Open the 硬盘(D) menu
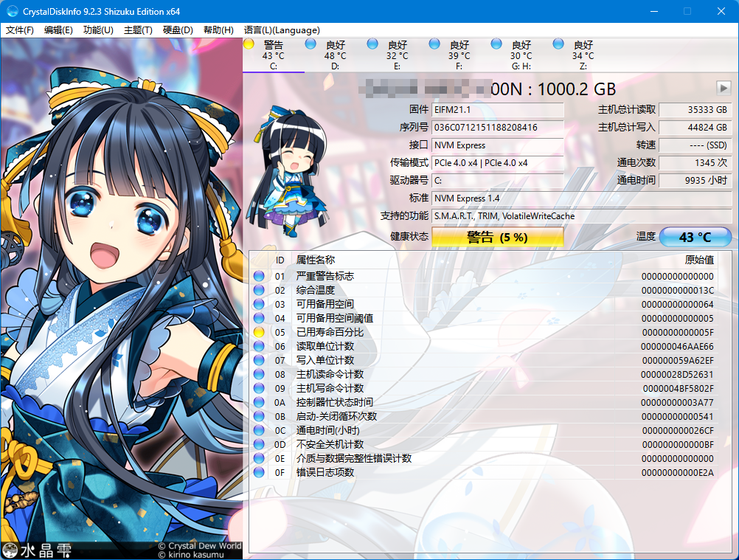This screenshot has height=560, width=739. (178, 30)
